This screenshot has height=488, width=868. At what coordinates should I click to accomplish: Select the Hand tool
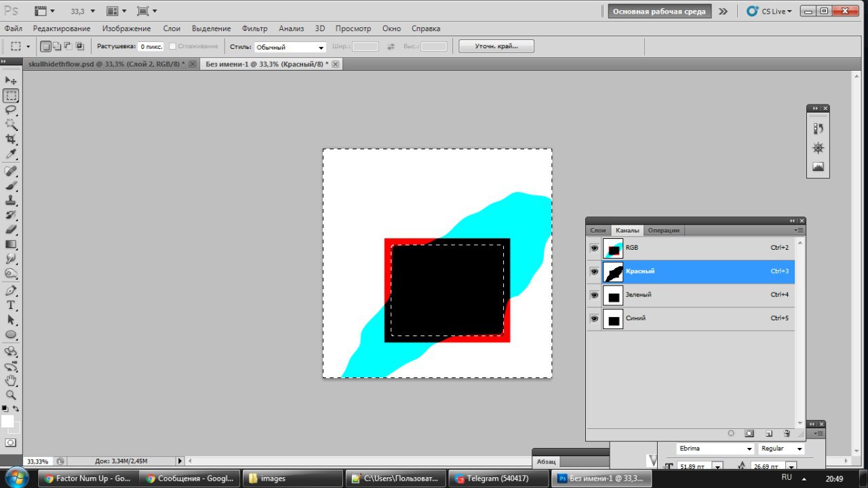[11, 381]
